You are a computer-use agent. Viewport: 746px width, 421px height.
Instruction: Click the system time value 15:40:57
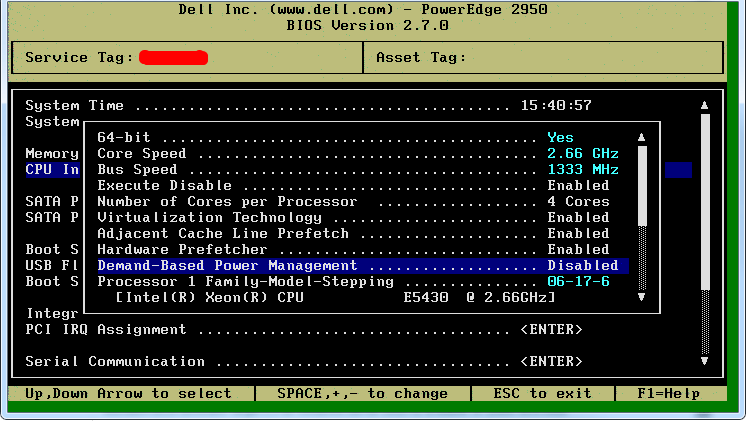[556, 106]
